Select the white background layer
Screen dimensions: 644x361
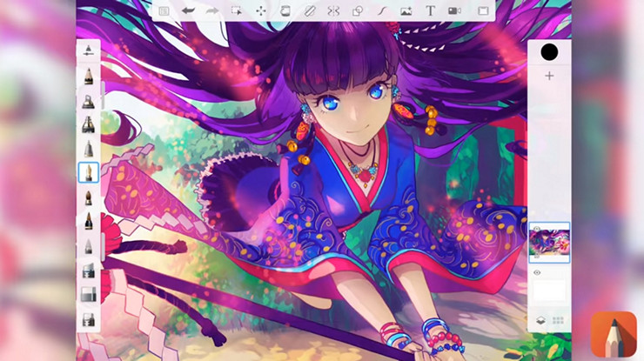(549, 290)
